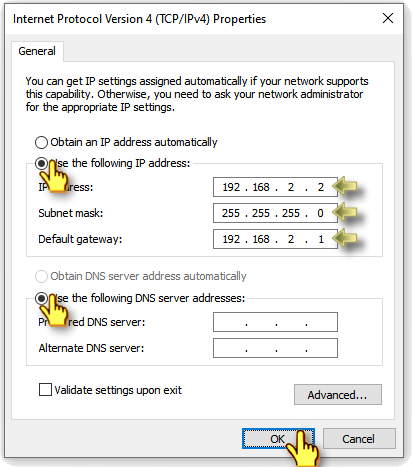Click the Default gateway input field
This screenshot has height=467, width=412.
[275, 239]
